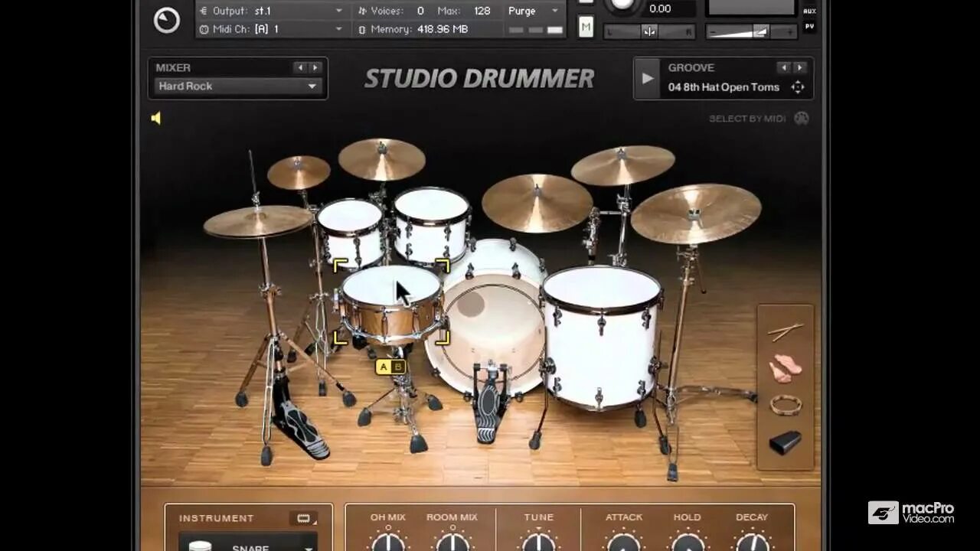This screenshot has height=551, width=980.
Task: Select the hand claps percussion icon
Action: 786,367
